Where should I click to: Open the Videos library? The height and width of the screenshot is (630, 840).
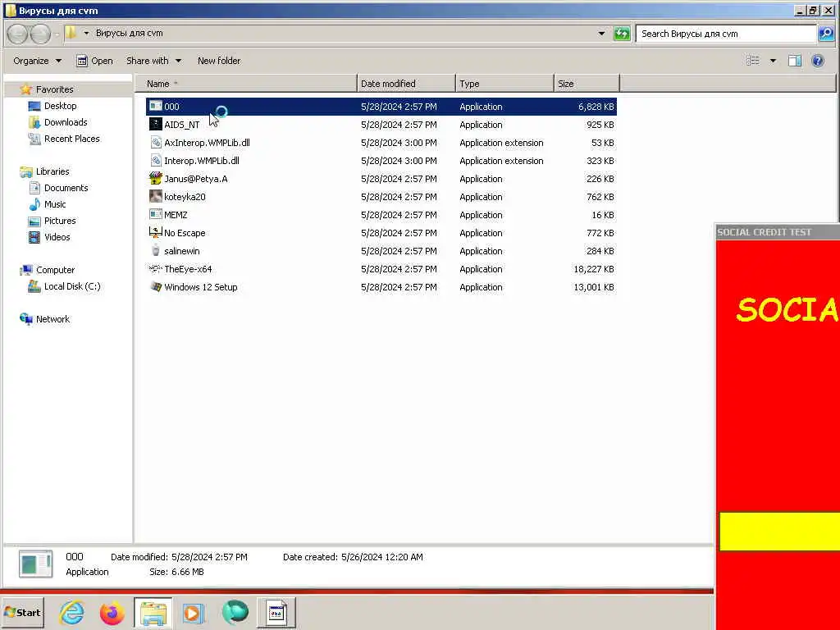point(57,237)
